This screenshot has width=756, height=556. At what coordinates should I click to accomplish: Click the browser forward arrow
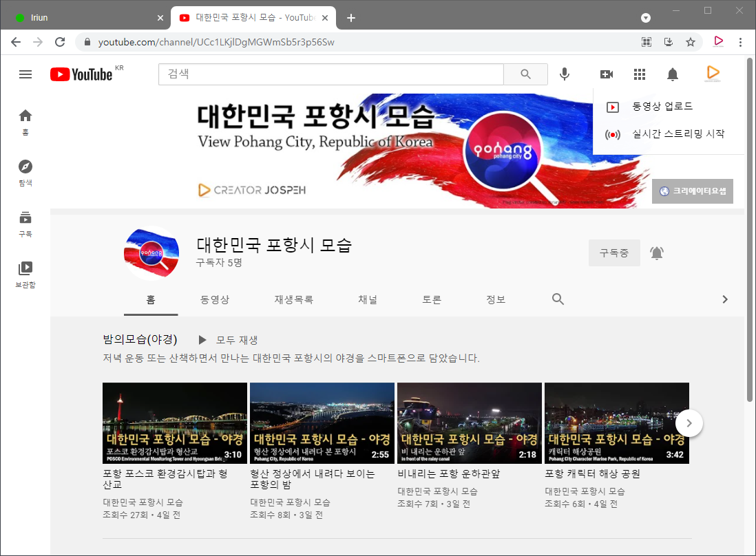click(x=38, y=42)
